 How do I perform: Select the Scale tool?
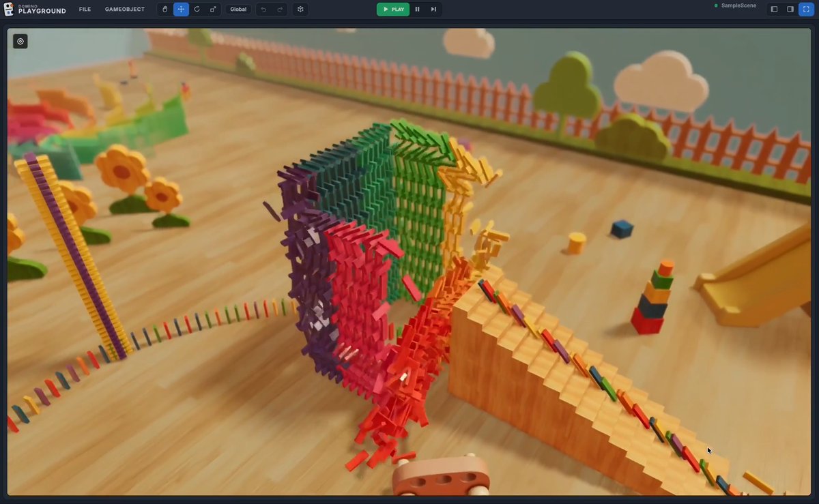[x=213, y=10]
